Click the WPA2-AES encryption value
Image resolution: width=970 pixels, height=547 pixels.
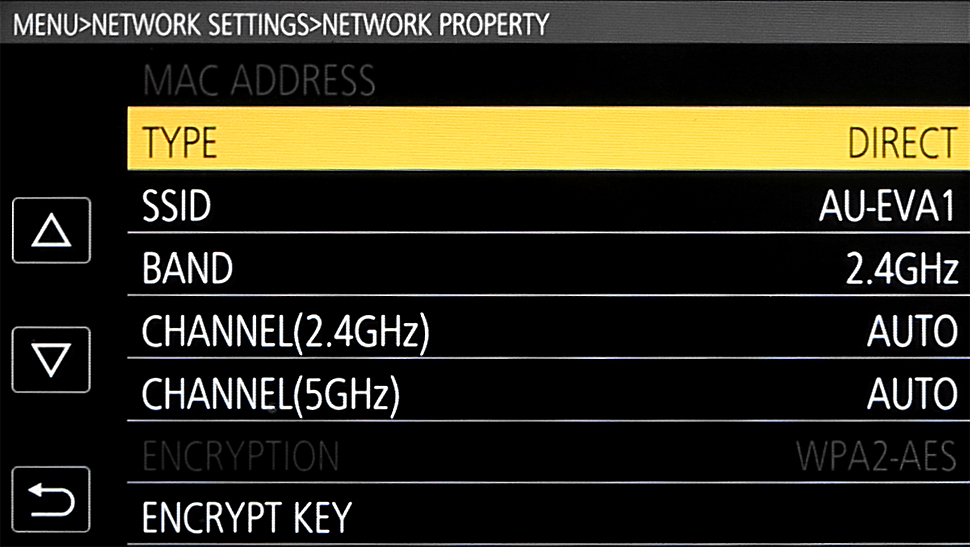point(876,456)
